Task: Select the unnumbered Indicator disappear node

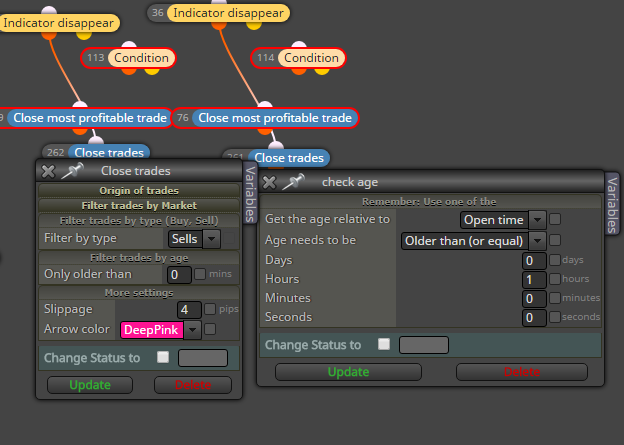Action: [x=58, y=23]
